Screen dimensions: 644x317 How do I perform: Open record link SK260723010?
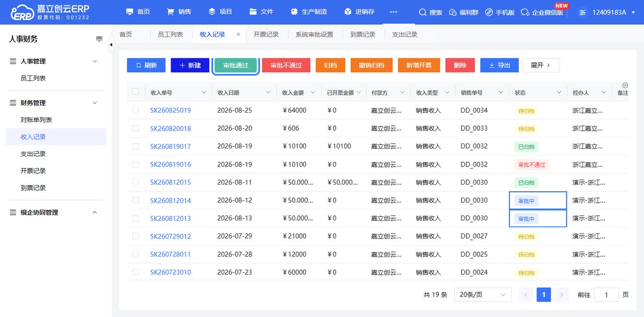click(x=171, y=272)
